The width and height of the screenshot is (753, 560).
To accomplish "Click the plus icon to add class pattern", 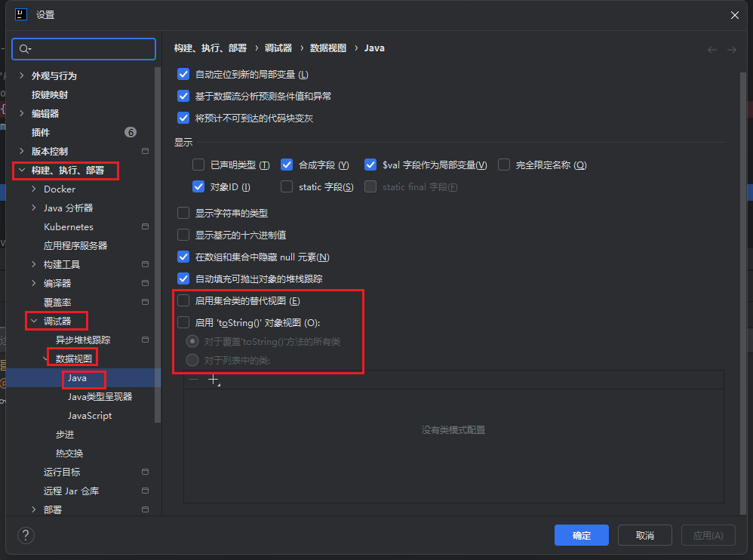I will coord(214,380).
